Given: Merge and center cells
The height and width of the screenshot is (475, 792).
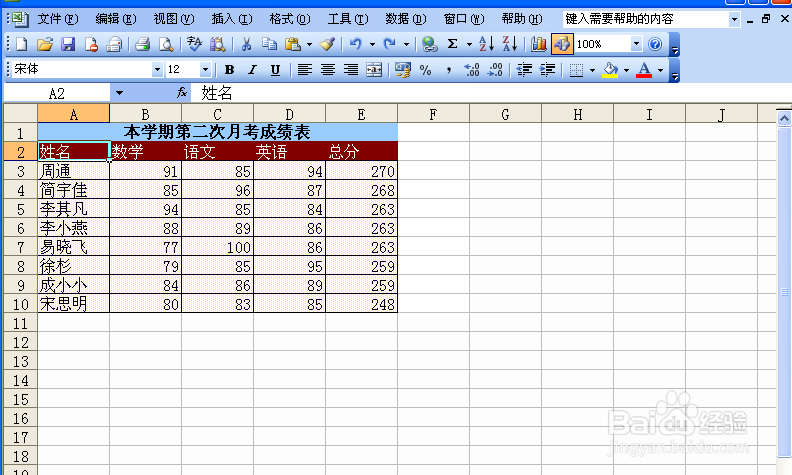Looking at the screenshot, I should click(x=374, y=70).
